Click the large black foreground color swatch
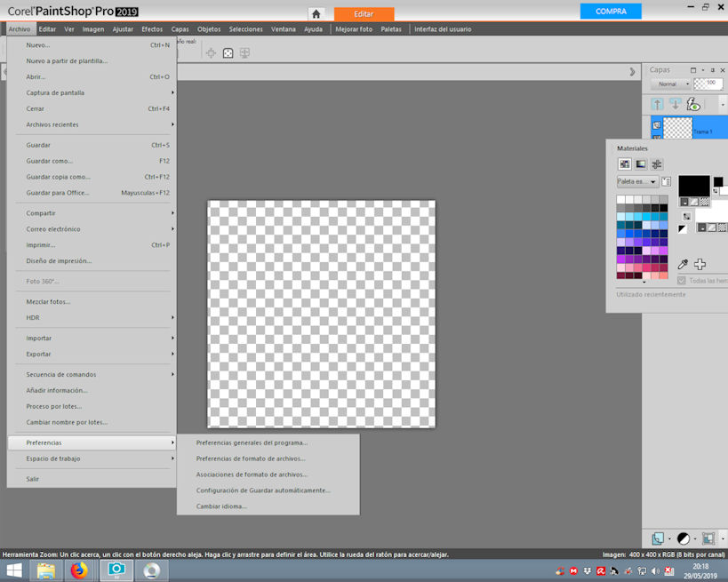The height and width of the screenshot is (582, 728). coord(694,185)
